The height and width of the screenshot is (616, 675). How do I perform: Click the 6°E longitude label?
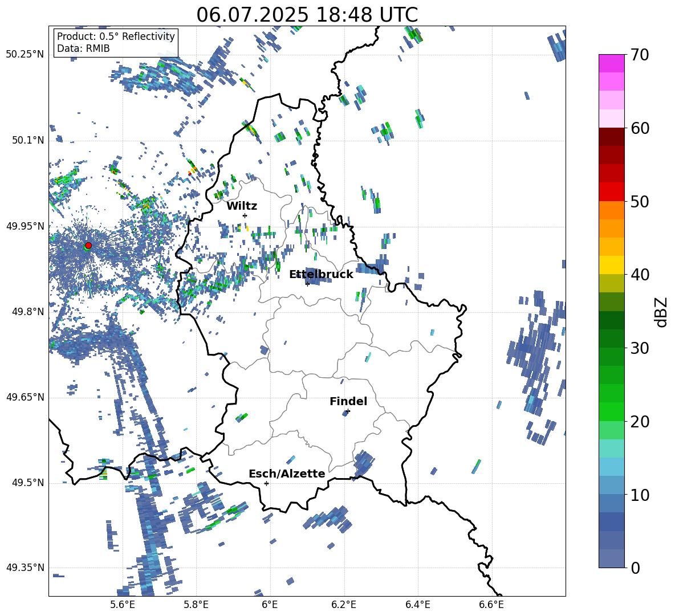[270, 605]
